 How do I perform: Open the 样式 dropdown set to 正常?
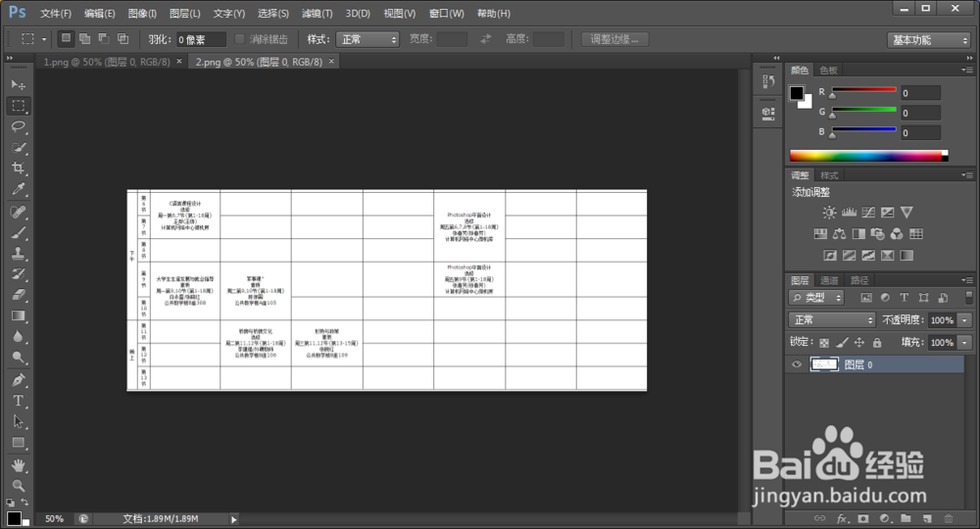(x=367, y=39)
